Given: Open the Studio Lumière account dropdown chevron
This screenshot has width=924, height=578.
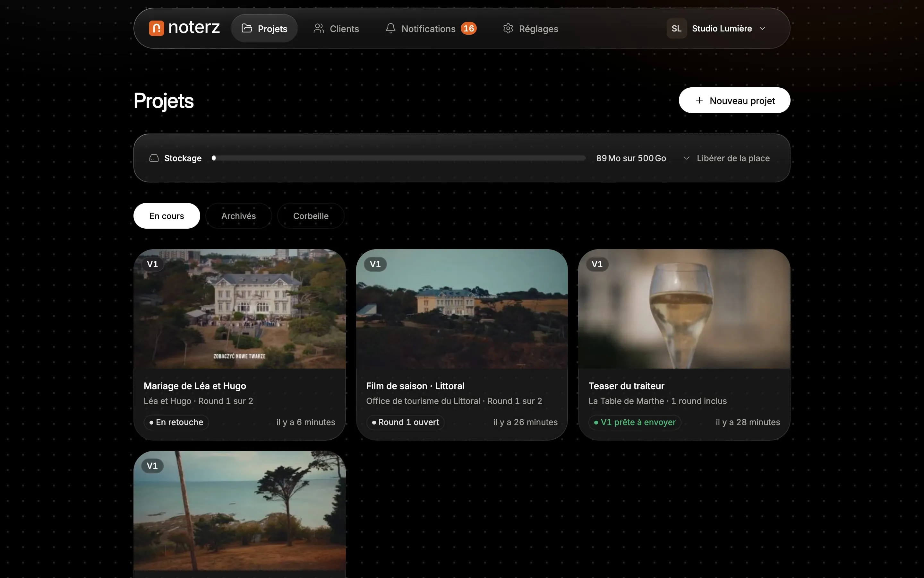Looking at the screenshot, I should coord(762,28).
